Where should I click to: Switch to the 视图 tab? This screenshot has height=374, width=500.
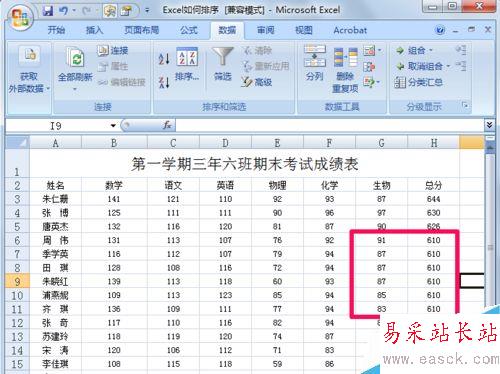click(304, 30)
